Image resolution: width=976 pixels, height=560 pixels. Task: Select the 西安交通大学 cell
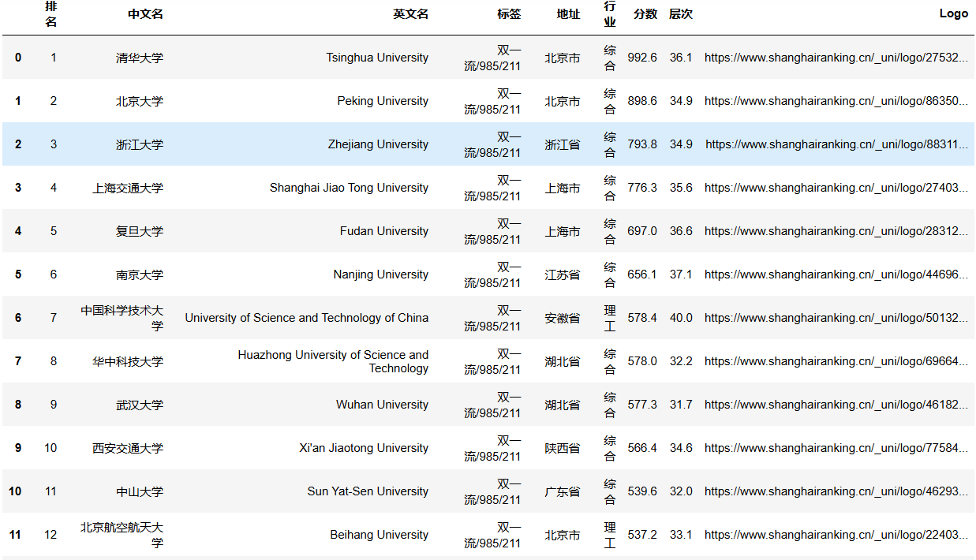(128, 448)
